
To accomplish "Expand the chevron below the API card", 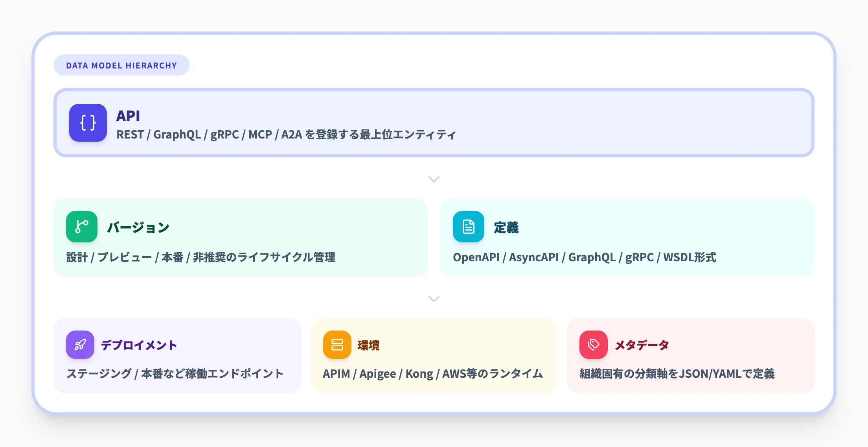I will point(434,179).
